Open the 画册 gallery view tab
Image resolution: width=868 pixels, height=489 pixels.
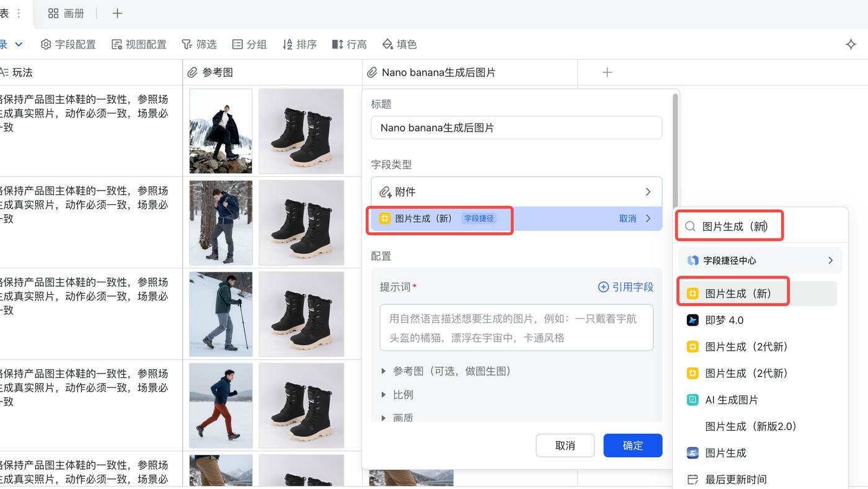pos(66,13)
